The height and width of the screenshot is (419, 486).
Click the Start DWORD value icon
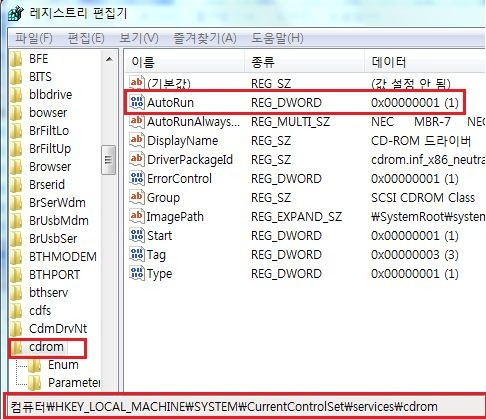point(137,235)
